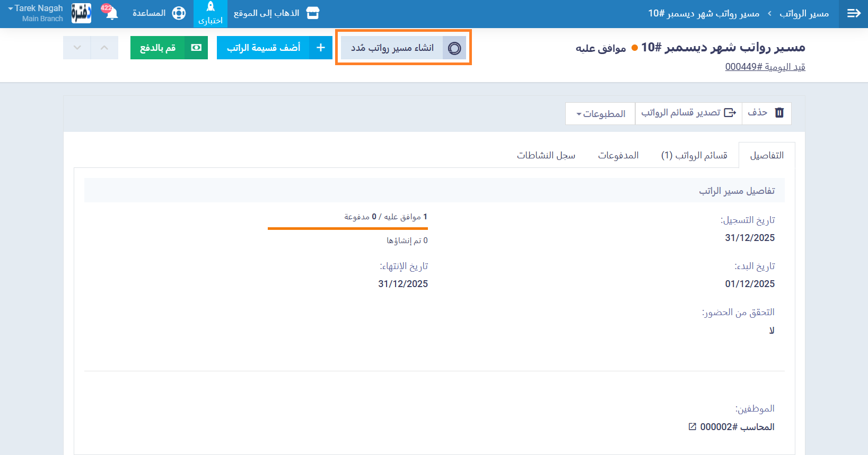Screen dimensions: 868x455
Task: Open the Tarek Nagah user menu
Action: (x=36, y=13)
